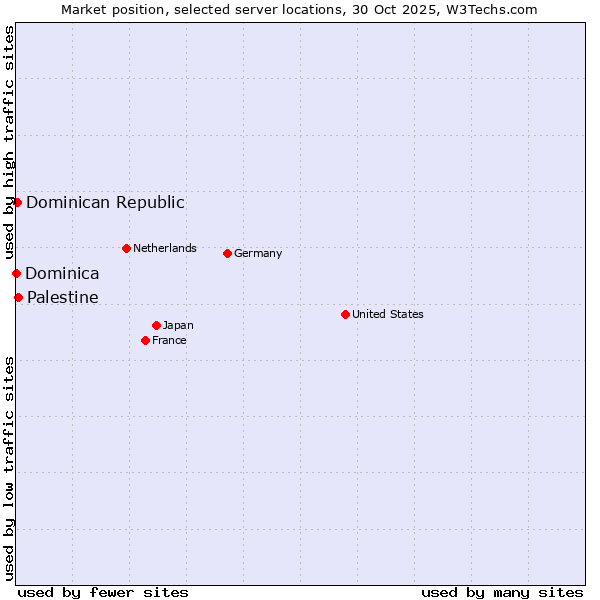The height and width of the screenshot is (600, 600).
Task: Click the United States text label
Action: (388, 314)
